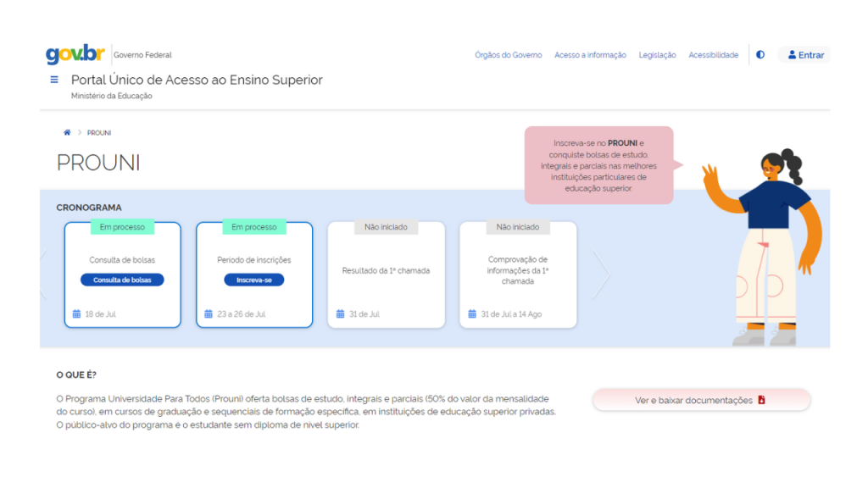The width and height of the screenshot is (868, 488).
Task: Click the gov.br logo
Action: (75, 53)
